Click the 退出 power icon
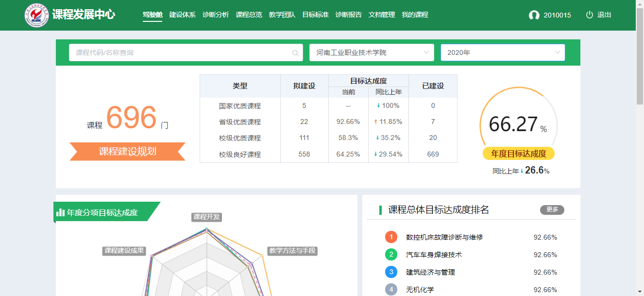This screenshot has height=296, width=644. (x=590, y=15)
